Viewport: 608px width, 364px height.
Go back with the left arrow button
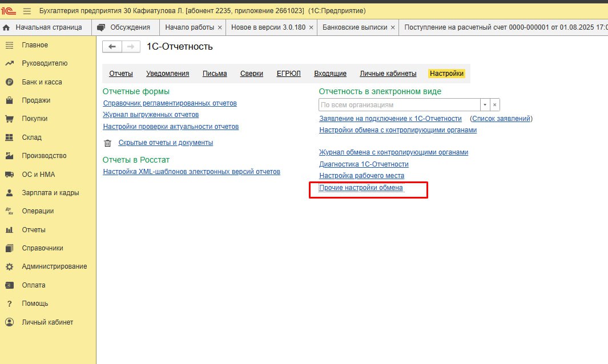[112, 47]
